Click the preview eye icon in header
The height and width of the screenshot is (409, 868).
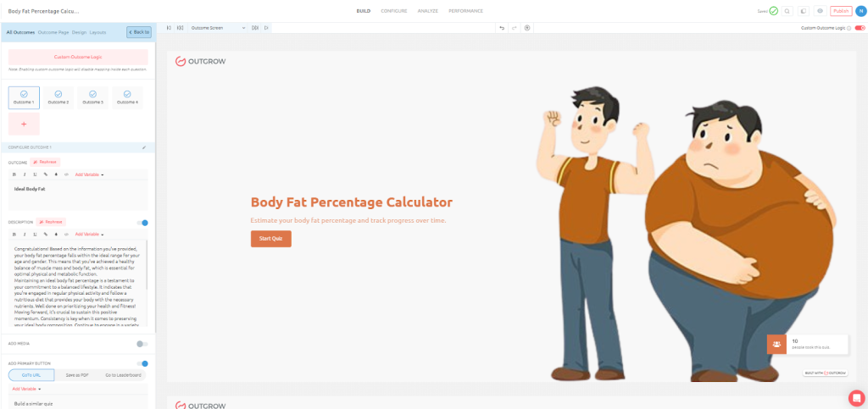[821, 10]
